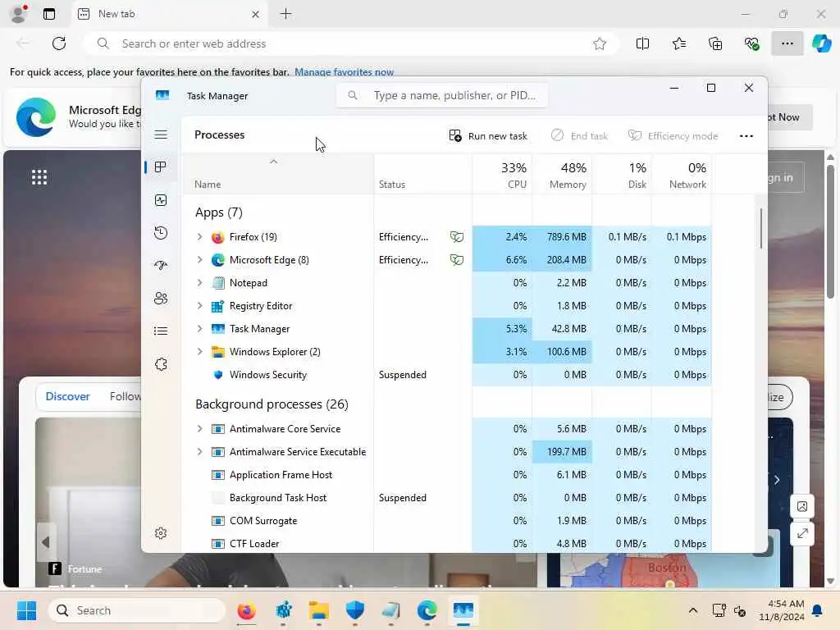Select COM Surrogate process
This screenshot has width=840, height=630.
click(x=447, y=521)
